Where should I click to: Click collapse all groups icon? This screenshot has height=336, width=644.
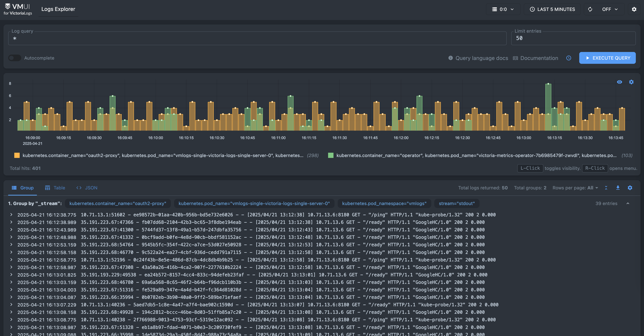(606, 188)
